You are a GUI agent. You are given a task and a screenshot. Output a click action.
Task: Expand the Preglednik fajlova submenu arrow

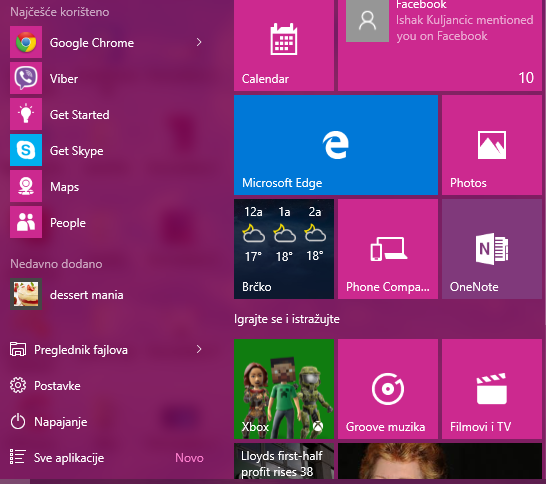click(x=199, y=349)
